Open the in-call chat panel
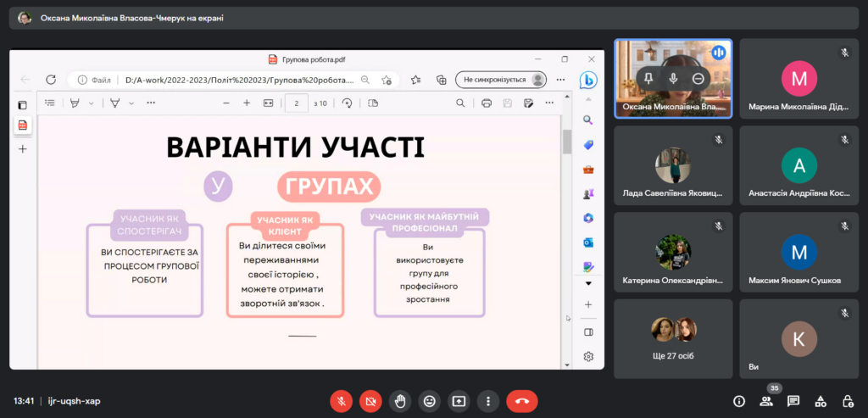This screenshot has height=418, width=868. pos(793,401)
